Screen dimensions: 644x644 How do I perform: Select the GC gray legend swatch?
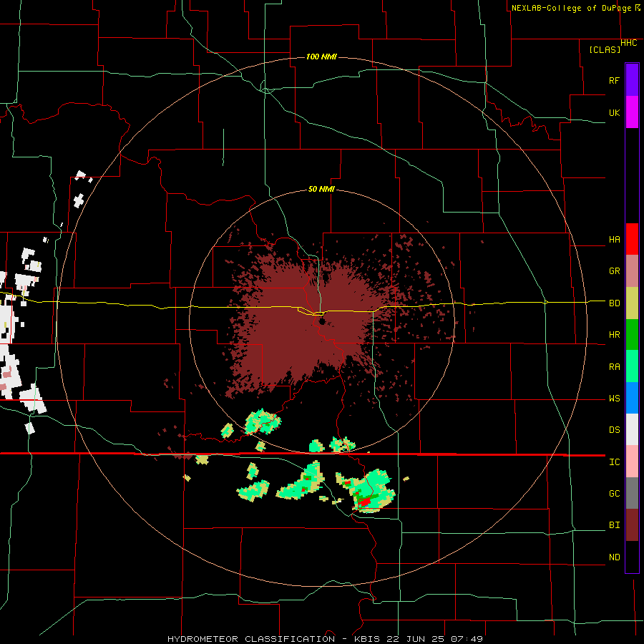(632, 493)
